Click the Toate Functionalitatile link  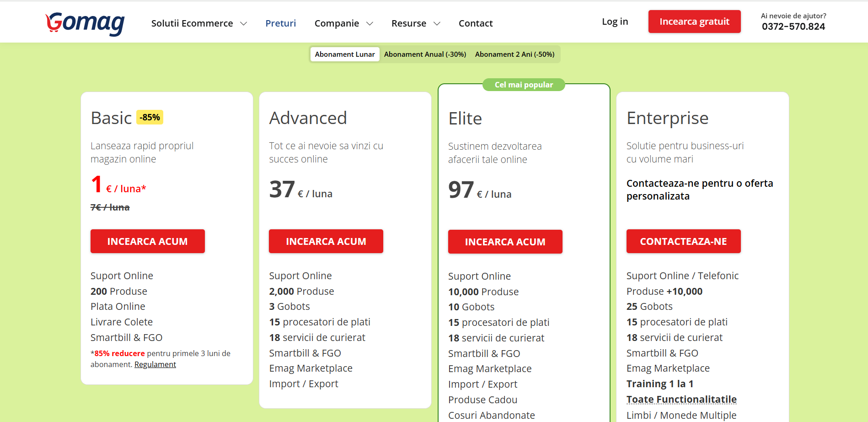[681, 399]
